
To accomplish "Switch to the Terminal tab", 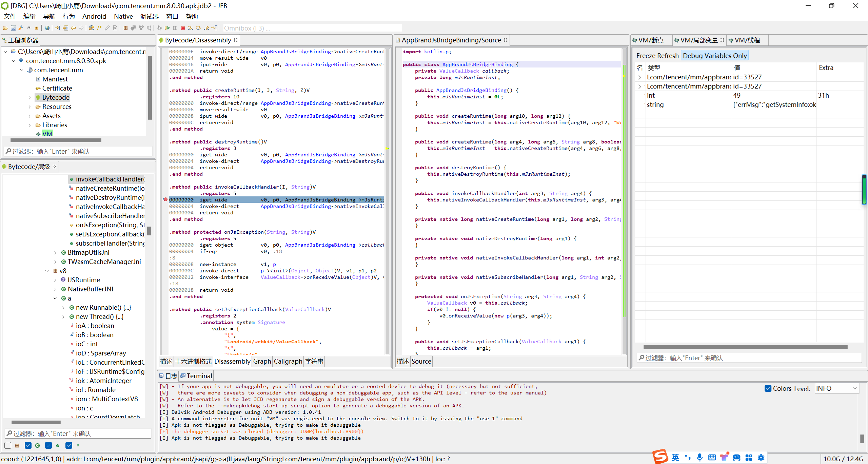I will point(196,376).
